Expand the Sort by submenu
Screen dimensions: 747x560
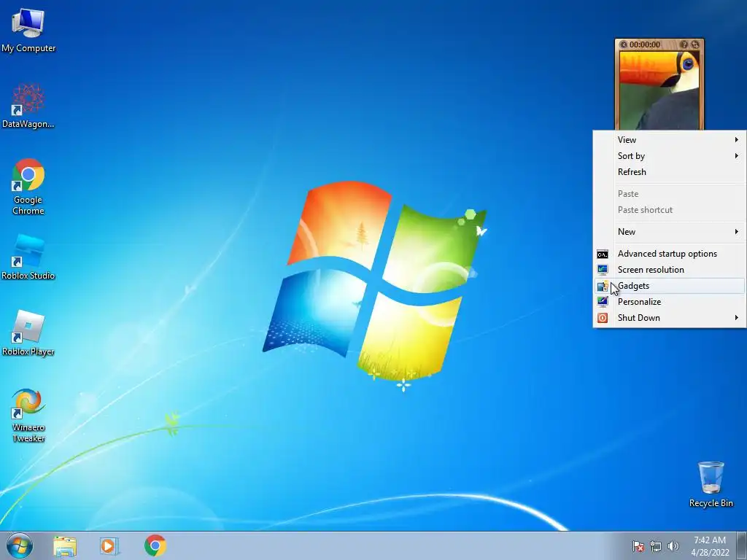pos(670,156)
